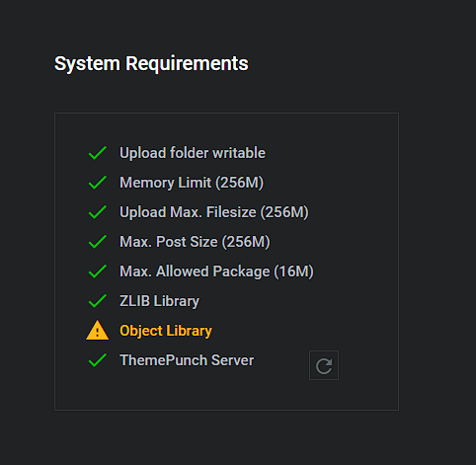Click the System Requirements heading

[x=151, y=63]
